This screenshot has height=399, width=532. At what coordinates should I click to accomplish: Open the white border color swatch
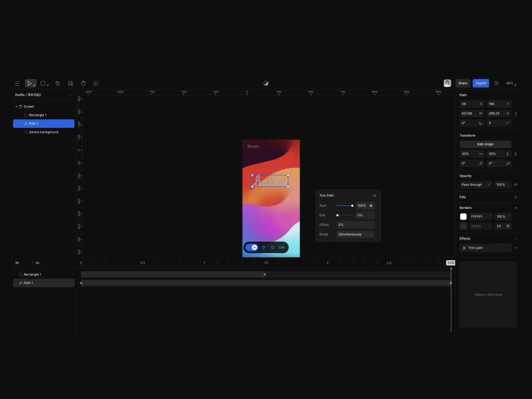(x=463, y=217)
